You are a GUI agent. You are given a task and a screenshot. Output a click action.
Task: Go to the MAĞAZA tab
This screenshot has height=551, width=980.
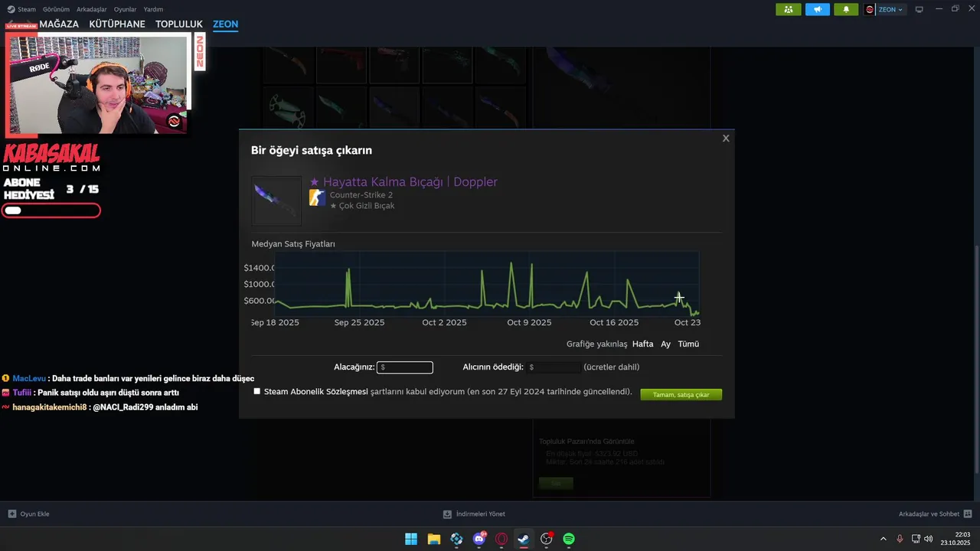pos(59,24)
